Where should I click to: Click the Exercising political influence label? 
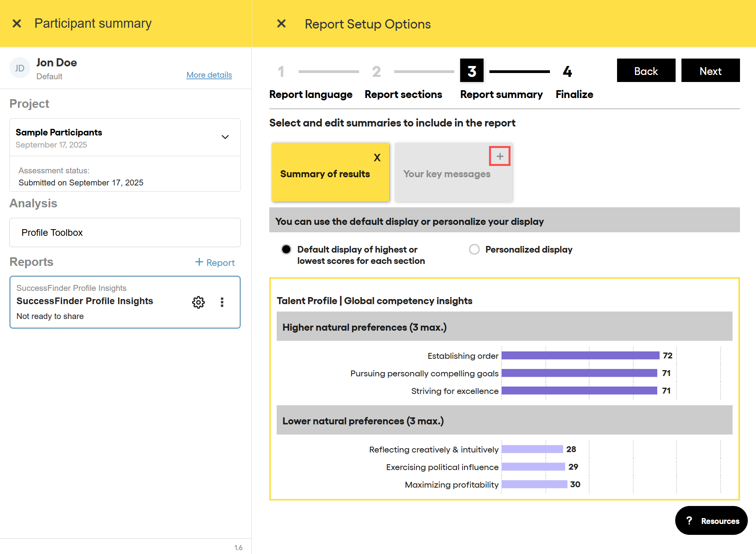[442, 467]
